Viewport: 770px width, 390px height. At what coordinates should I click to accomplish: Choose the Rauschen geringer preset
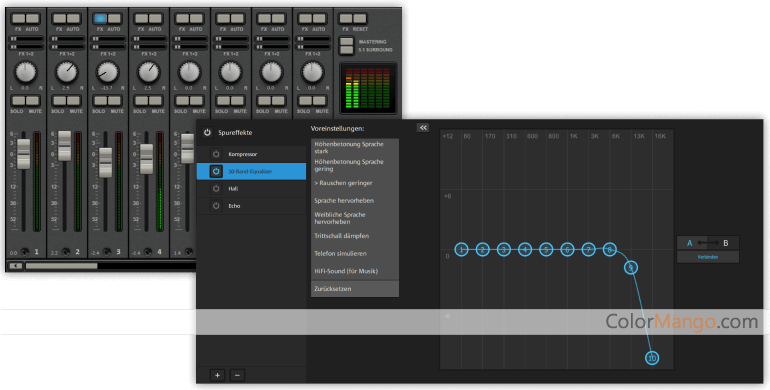pyautogui.click(x=355, y=183)
